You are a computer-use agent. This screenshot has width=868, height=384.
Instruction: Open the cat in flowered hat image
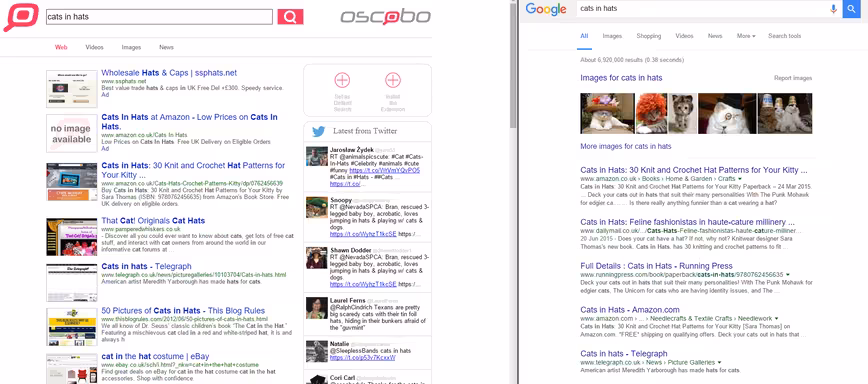[607, 113]
